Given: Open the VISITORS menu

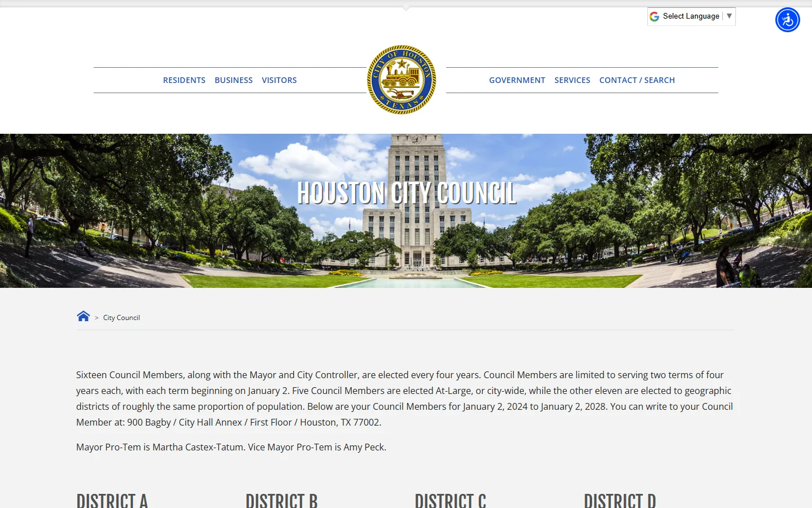Looking at the screenshot, I should tap(279, 80).
